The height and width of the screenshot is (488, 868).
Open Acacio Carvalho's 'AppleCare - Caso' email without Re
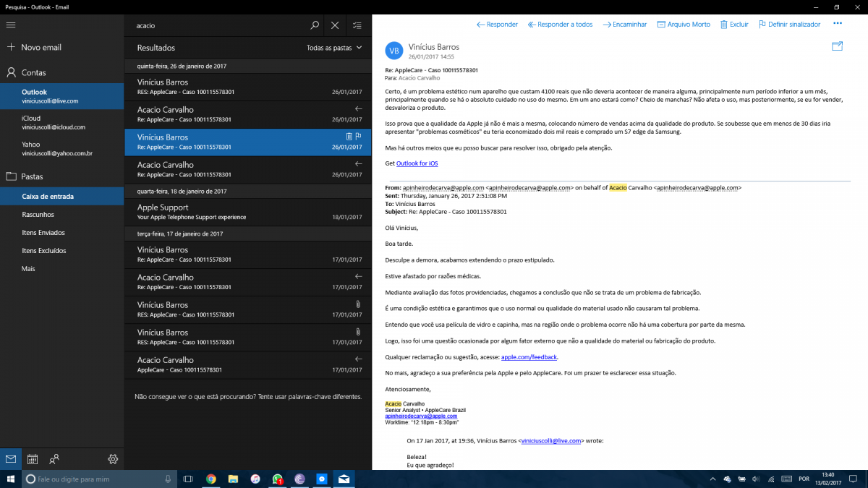[x=248, y=364]
